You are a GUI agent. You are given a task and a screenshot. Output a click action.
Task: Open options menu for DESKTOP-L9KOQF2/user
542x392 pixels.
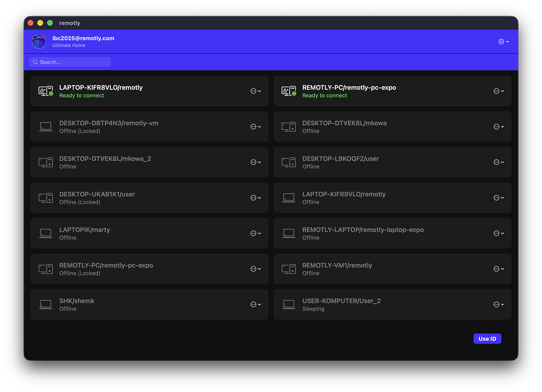(499, 162)
